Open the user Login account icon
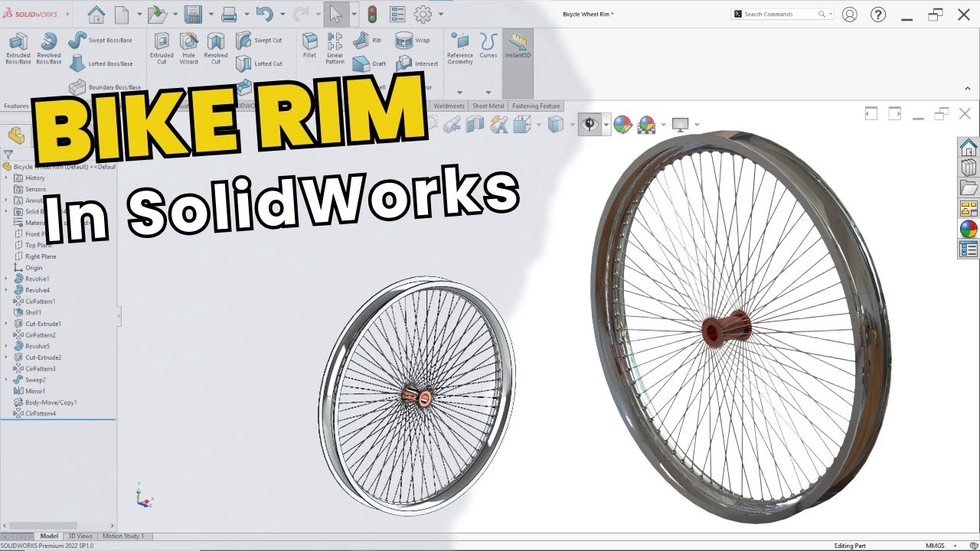The image size is (980, 551). click(849, 14)
